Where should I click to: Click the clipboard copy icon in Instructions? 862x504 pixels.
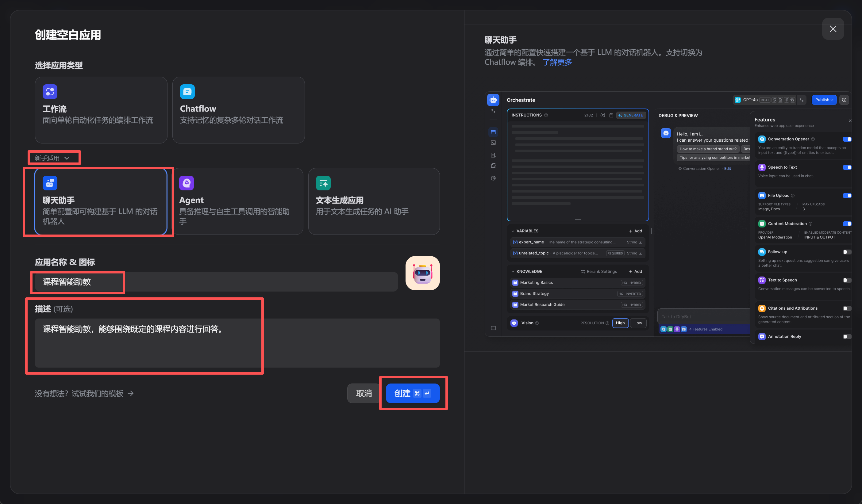tap(611, 115)
